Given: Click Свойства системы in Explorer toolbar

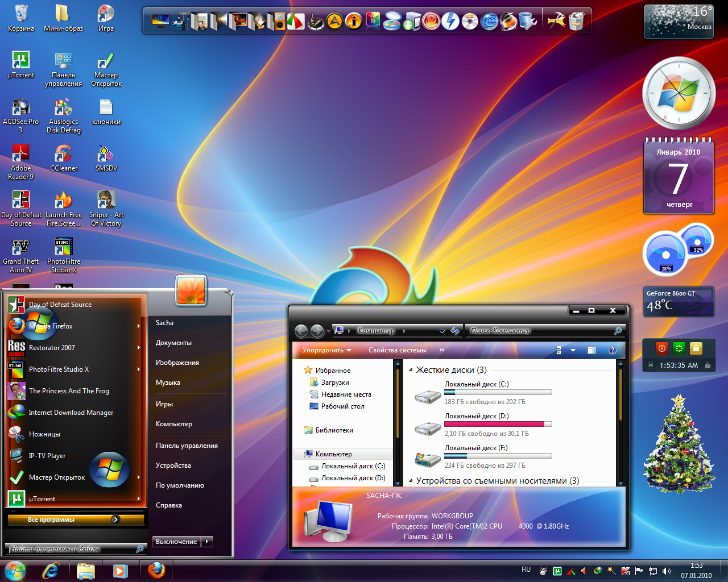Looking at the screenshot, I should (397, 350).
